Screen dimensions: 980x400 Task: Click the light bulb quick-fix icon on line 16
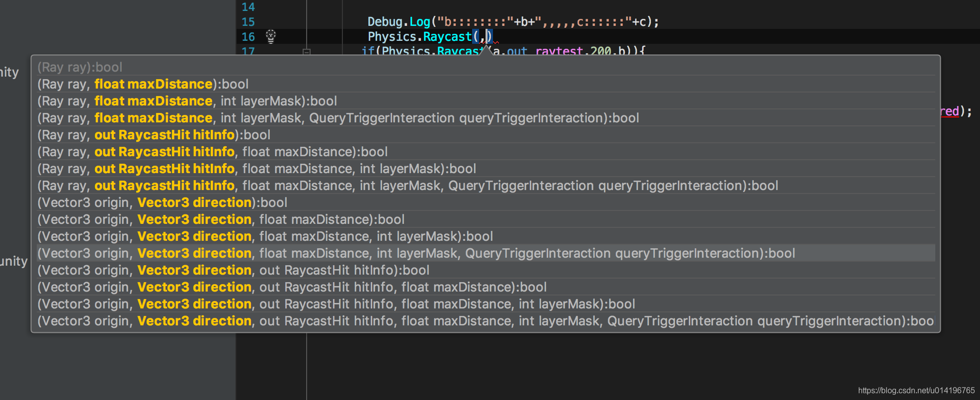tap(271, 36)
